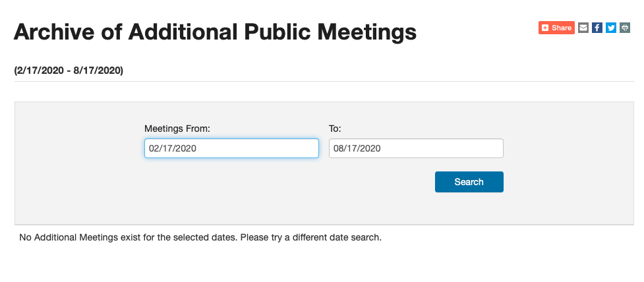Focus the Meetings From date field

point(231,148)
